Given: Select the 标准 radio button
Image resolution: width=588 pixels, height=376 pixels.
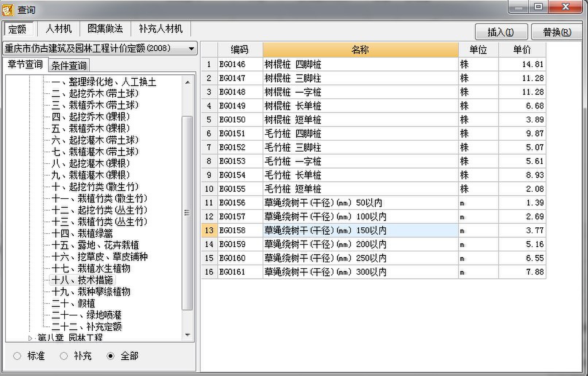Looking at the screenshot, I should click(17, 356).
